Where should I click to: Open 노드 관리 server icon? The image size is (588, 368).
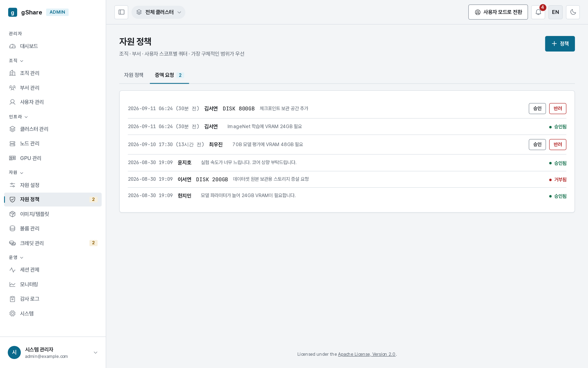pyautogui.click(x=12, y=143)
